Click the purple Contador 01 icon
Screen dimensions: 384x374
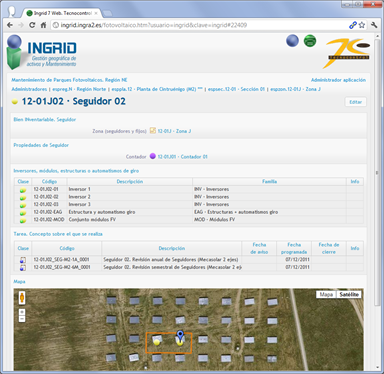pos(153,156)
